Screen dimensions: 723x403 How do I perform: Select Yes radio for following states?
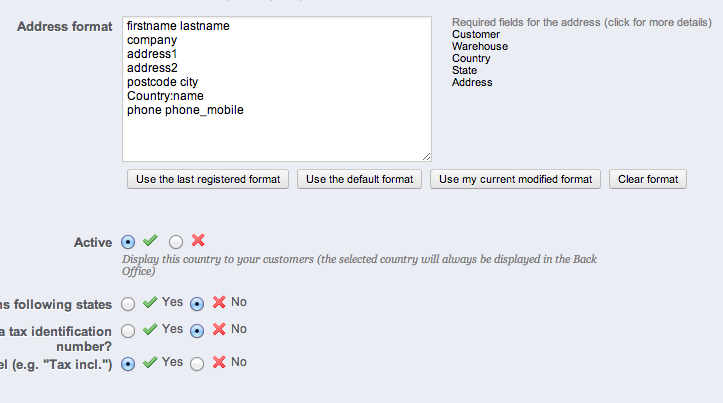(127, 303)
